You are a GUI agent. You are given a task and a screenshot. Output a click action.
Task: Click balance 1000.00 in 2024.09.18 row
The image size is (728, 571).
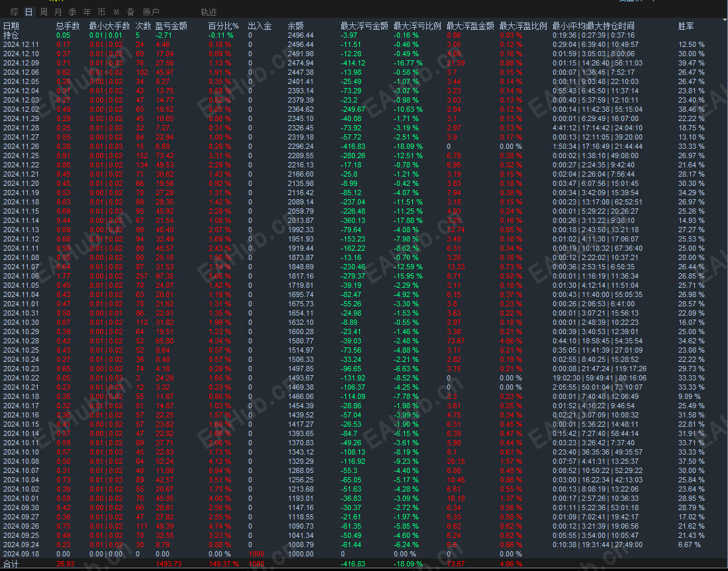[300, 554]
